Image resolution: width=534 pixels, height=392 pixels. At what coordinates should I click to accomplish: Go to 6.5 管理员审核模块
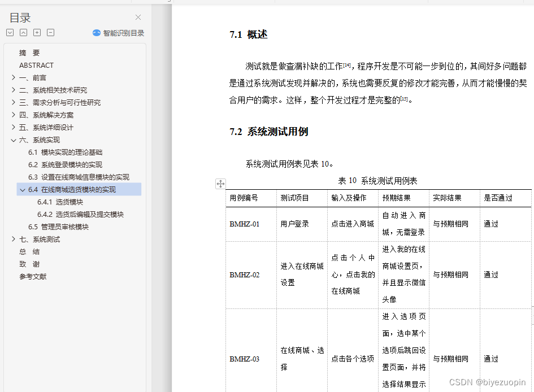click(59, 227)
